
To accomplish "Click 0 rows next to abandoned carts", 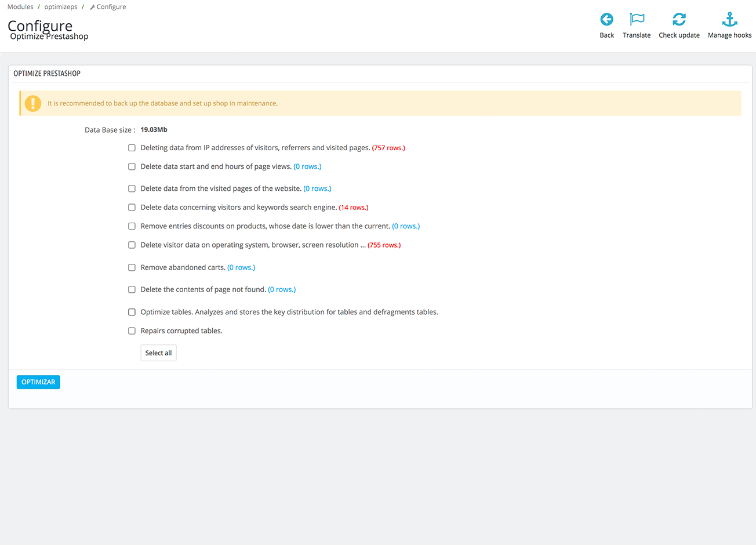I will coord(241,268).
